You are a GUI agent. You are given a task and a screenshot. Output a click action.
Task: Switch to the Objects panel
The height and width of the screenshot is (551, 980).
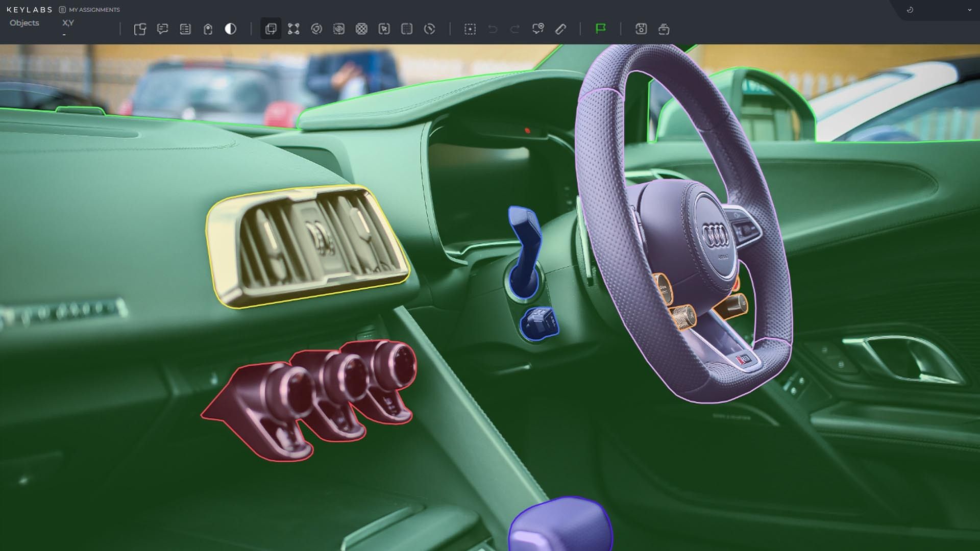tap(24, 23)
